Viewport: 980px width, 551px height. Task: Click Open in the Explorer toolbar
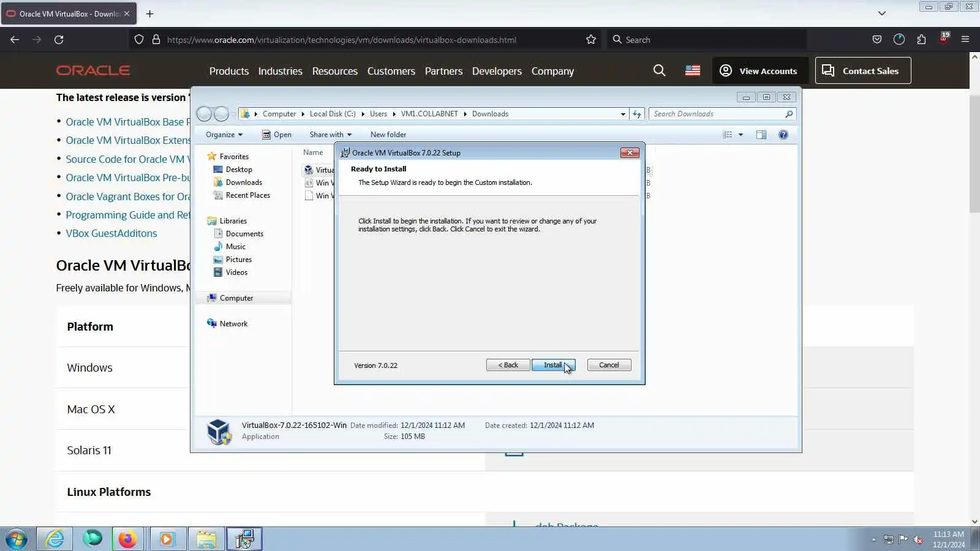point(277,135)
